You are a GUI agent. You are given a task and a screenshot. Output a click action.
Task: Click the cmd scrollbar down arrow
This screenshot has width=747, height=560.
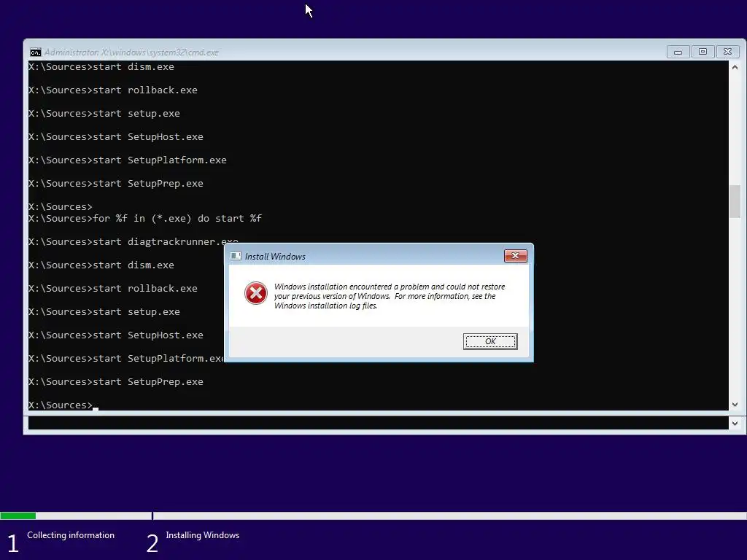[735, 405]
